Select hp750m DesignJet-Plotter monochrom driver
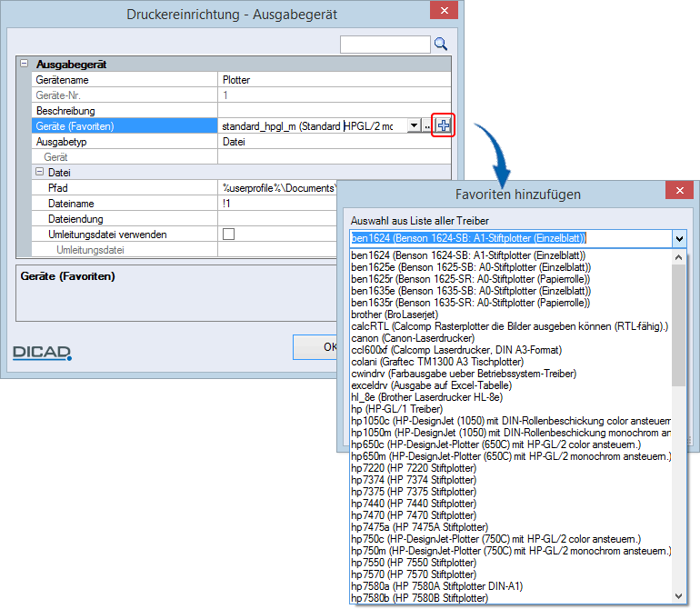 (511, 551)
